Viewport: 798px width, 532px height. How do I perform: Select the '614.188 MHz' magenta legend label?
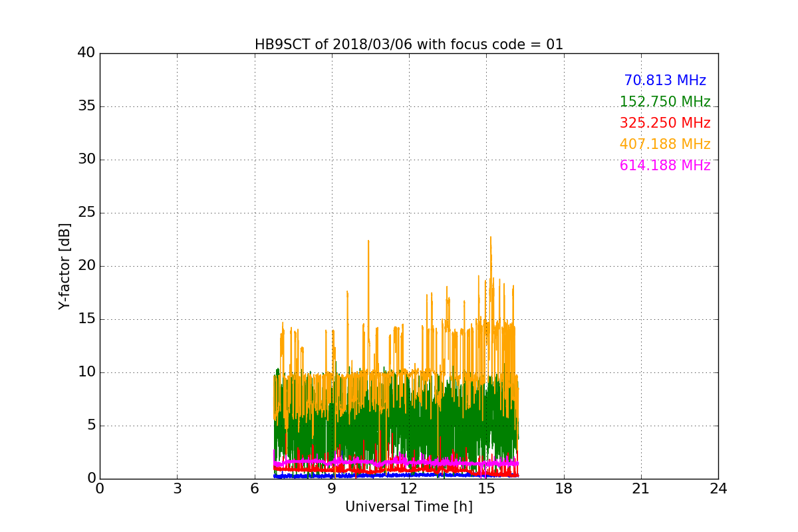click(x=665, y=166)
